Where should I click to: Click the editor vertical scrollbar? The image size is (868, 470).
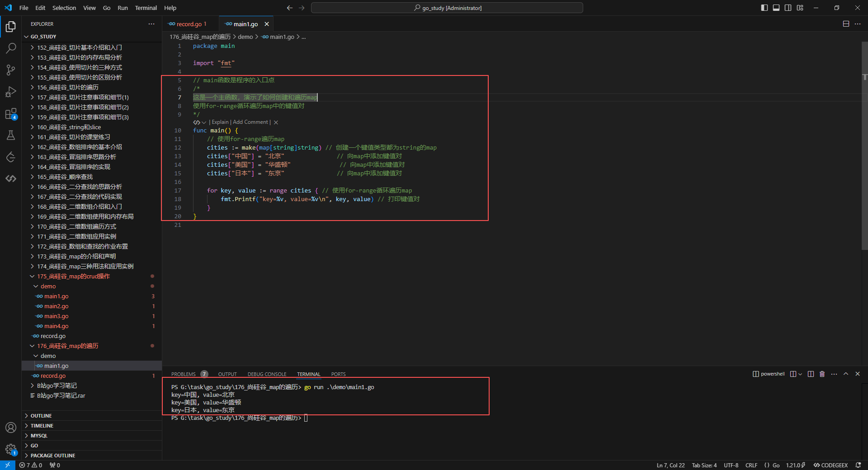coord(864,146)
